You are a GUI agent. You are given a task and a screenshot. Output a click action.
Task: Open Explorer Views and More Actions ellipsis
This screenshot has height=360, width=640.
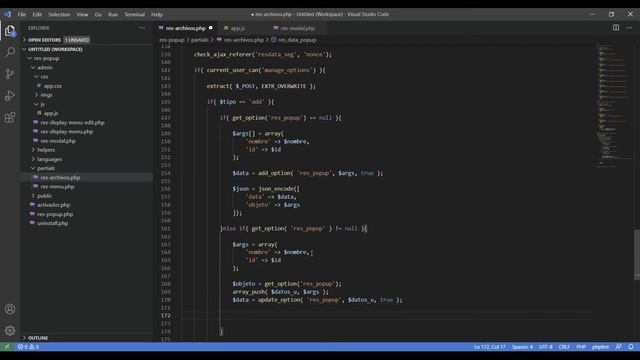coord(142,28)
